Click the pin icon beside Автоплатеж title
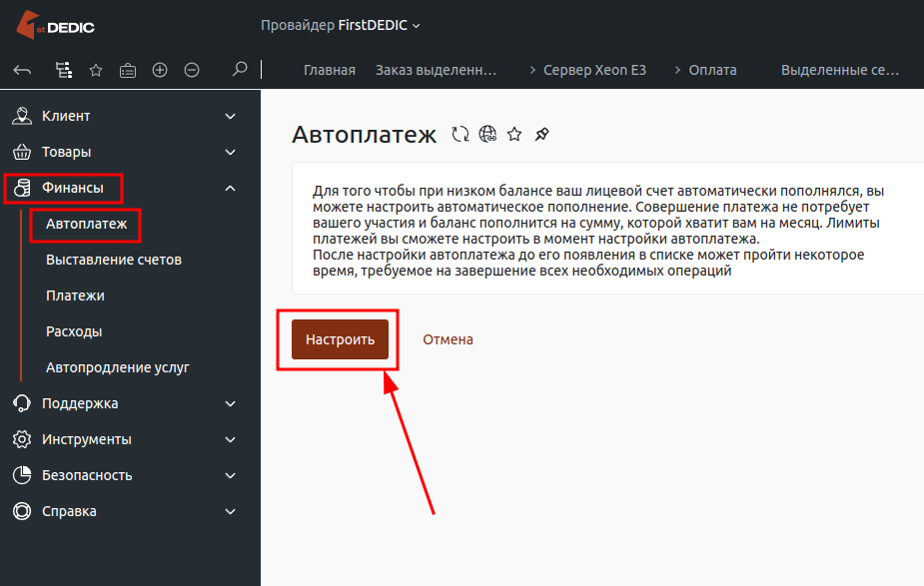Viewport: 924px width, 586px height. [x=541, y=135]
